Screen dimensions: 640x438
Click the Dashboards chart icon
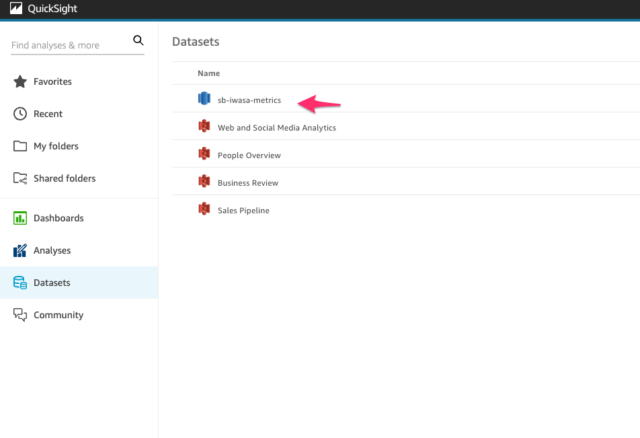(20, 218)
